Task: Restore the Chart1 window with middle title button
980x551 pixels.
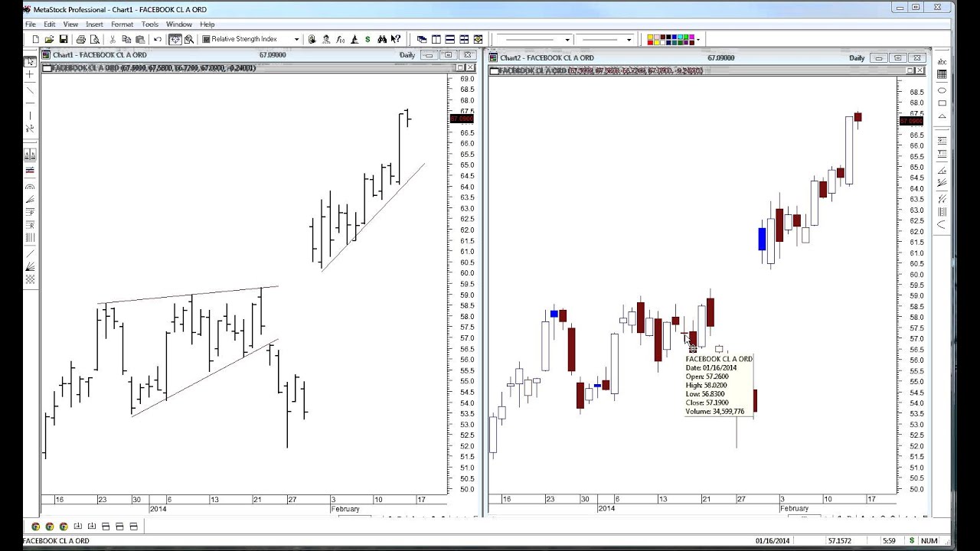Action: click(x=448, y=55)
